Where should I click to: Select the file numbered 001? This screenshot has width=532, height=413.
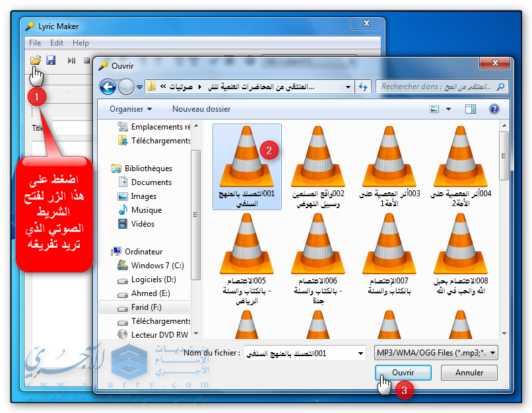tap(247, 167)
